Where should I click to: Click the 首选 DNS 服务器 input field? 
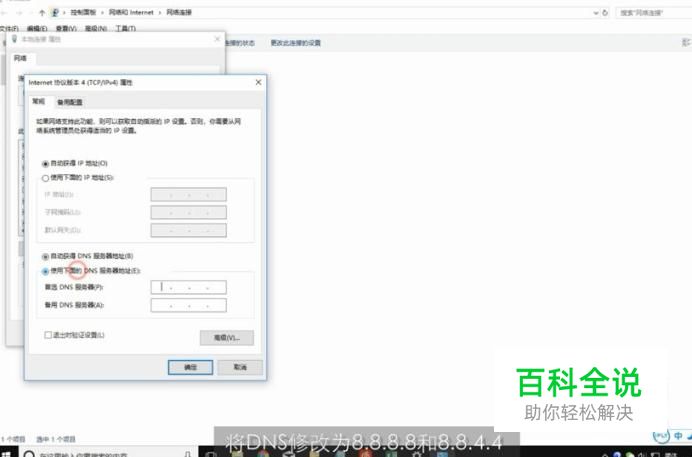[188, 287]
